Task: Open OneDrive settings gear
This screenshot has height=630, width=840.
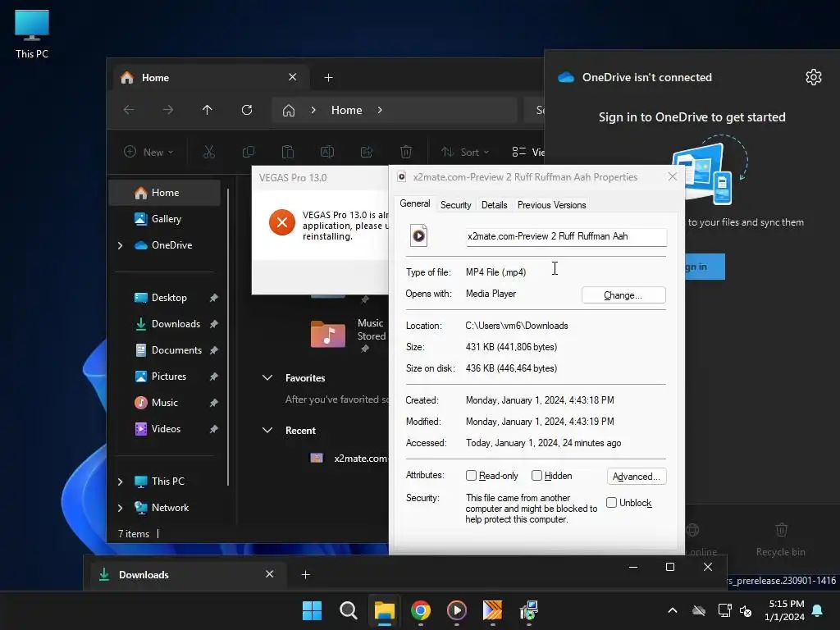Action: click(x=813, y=77)
